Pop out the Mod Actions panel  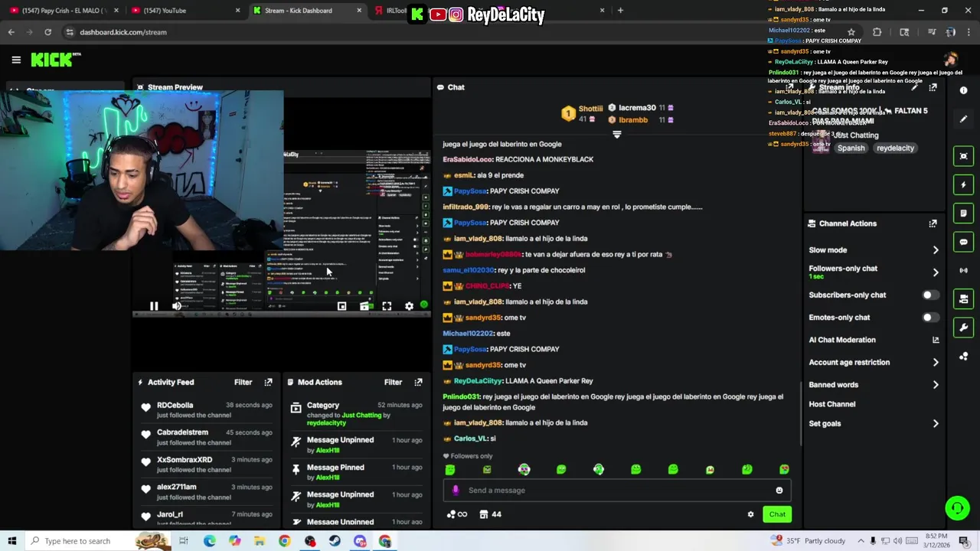pos(418,382)
